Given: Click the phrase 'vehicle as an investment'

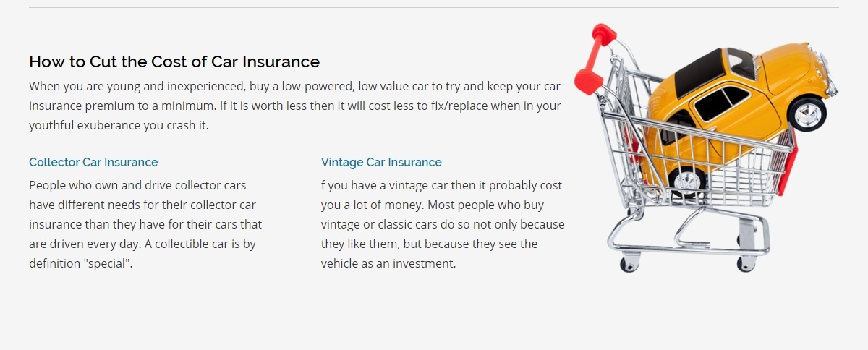Looking at the screenshot, I should click(388, 263).
